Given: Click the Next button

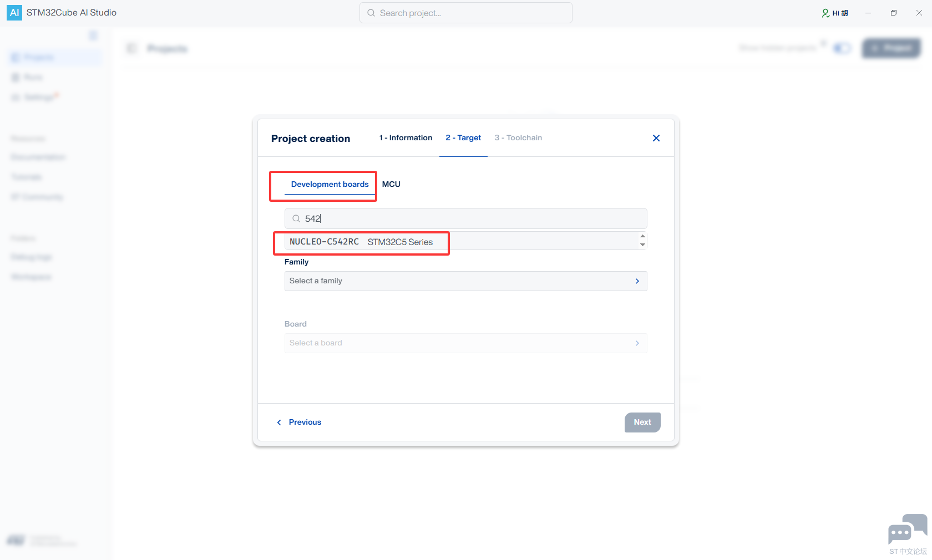Looking at the screenshot, I should click(642, 422).
